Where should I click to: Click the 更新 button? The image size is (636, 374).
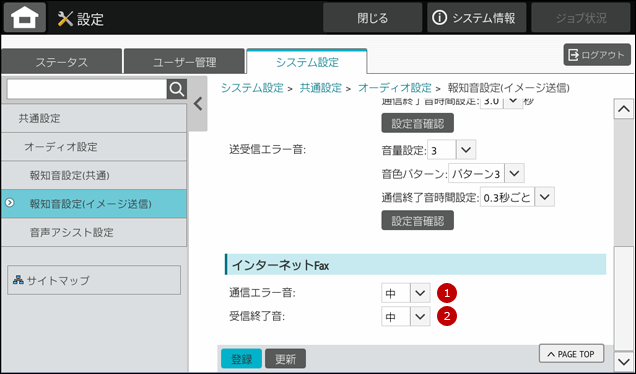pos(285,359)
